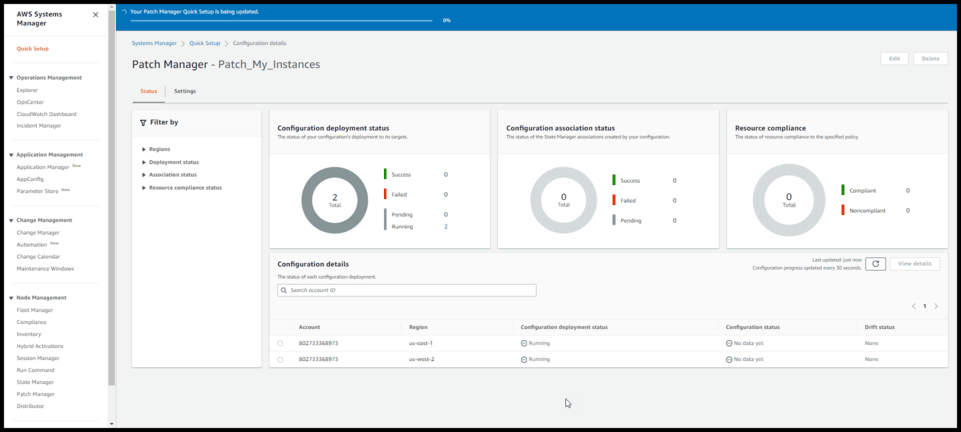Open Change Calendar in the sidebar
The height and width of the screenshot is (432, 961).
pos(38,257)
